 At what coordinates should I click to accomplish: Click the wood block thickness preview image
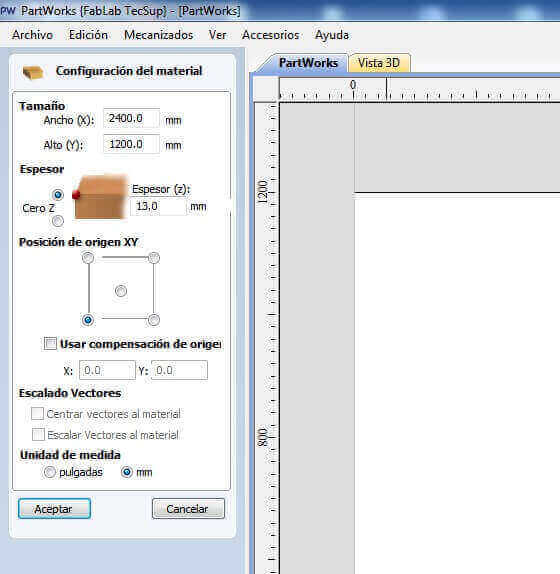pyautogui.click(x=100, y=197)
